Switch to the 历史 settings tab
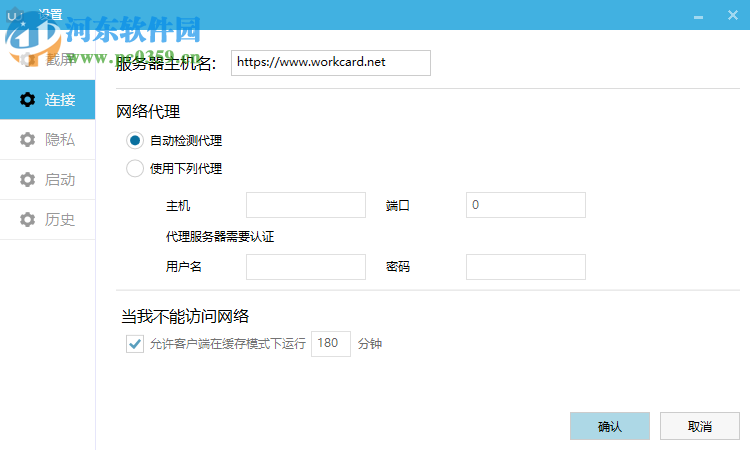 point(47,220)
